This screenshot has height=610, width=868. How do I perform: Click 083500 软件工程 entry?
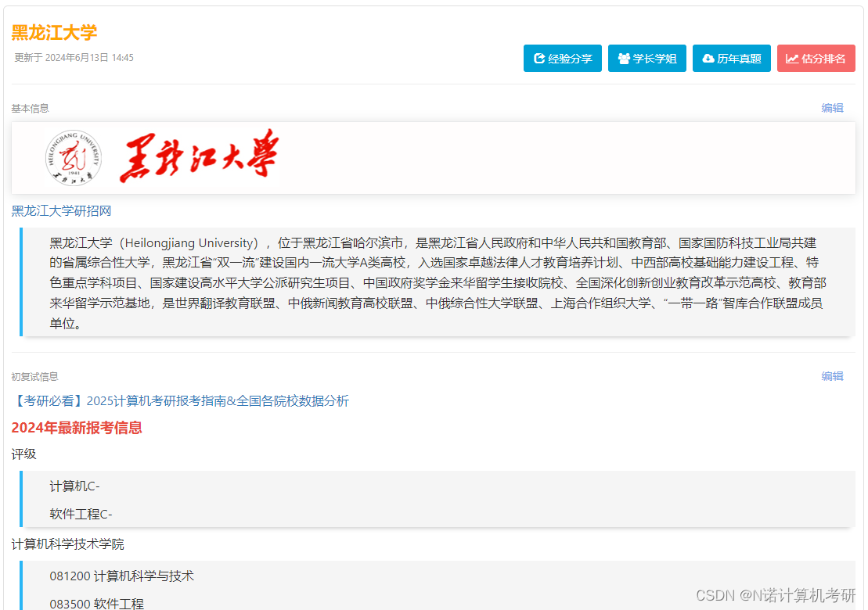click(97, 604)
